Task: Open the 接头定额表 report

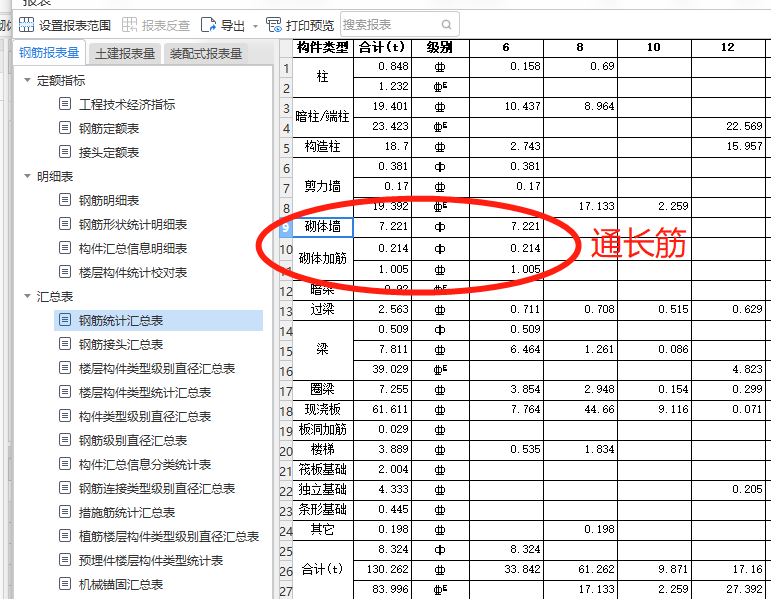Action: click(109, 152)
